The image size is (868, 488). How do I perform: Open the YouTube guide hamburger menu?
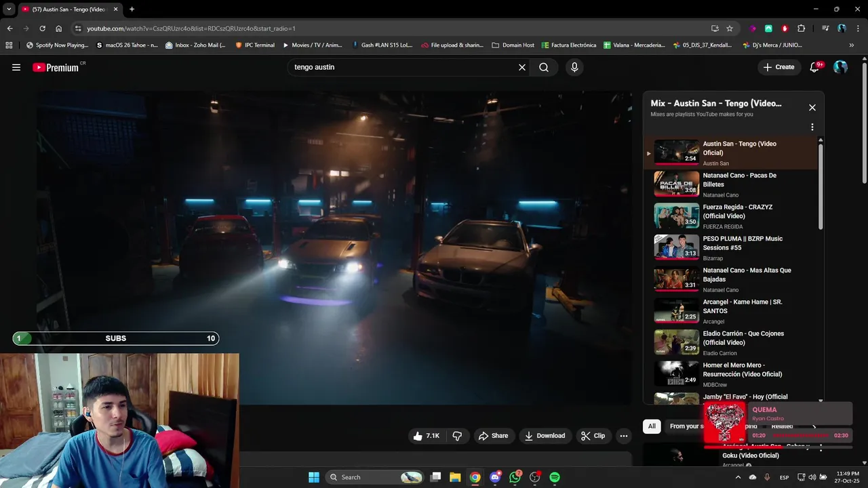(16, 67)
